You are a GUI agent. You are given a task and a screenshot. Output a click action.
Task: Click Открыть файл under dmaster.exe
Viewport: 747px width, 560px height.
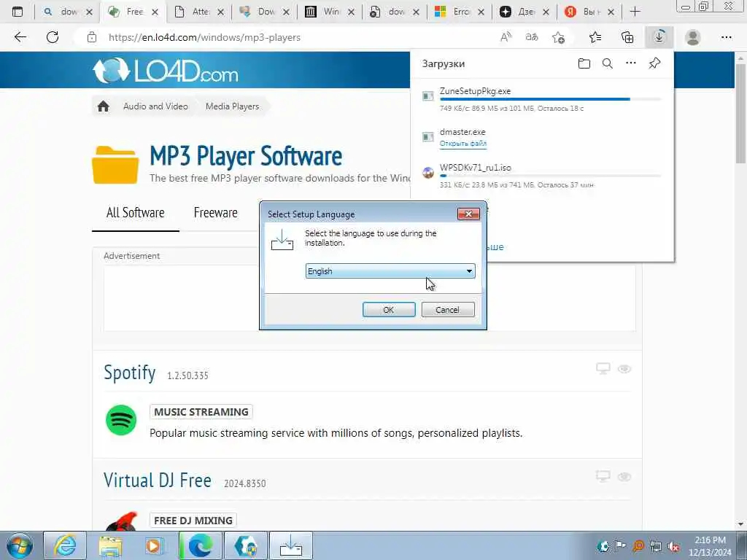[x=463, y=144]
